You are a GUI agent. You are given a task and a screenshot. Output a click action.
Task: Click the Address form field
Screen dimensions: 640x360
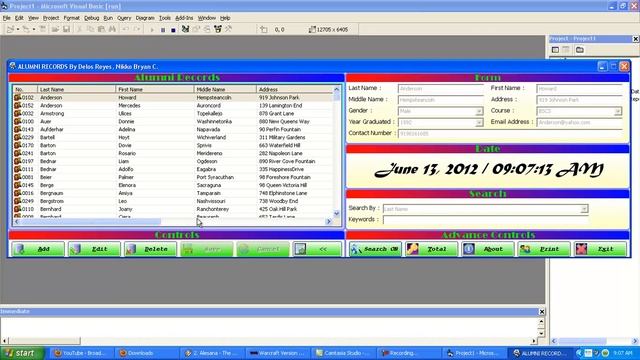(579, 100)
